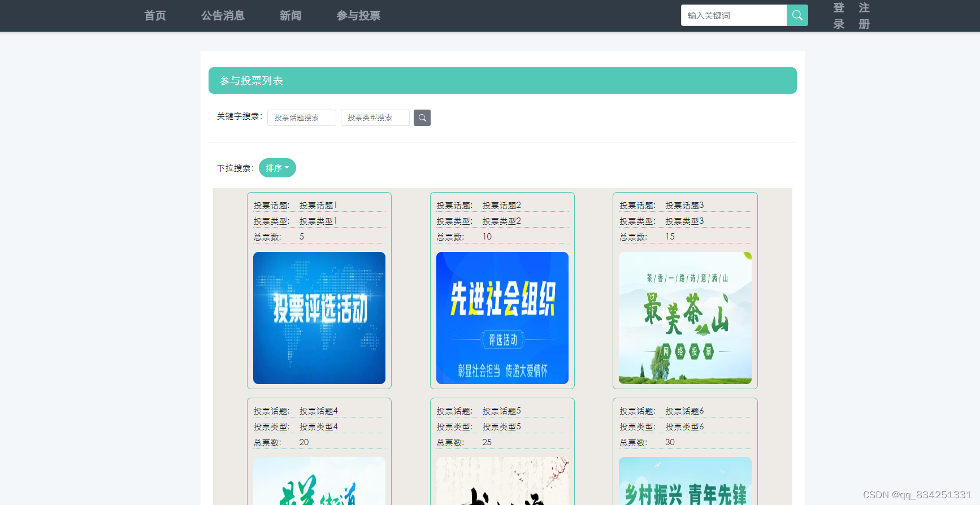The height and width of the screenshot is (505, 980).
Task: Click the vote count 15 in card 投票话题3
Action: click(x=670, y=237)
